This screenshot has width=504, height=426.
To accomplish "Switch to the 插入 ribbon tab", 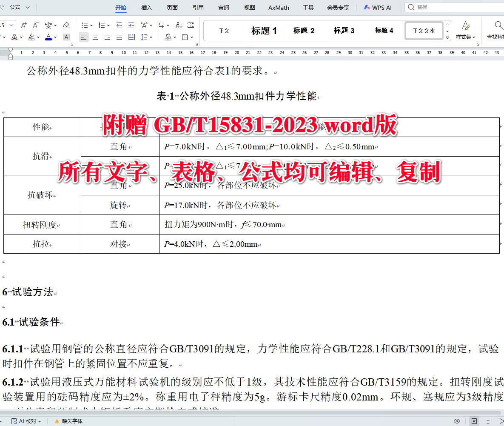I will [x=146, y=7].
